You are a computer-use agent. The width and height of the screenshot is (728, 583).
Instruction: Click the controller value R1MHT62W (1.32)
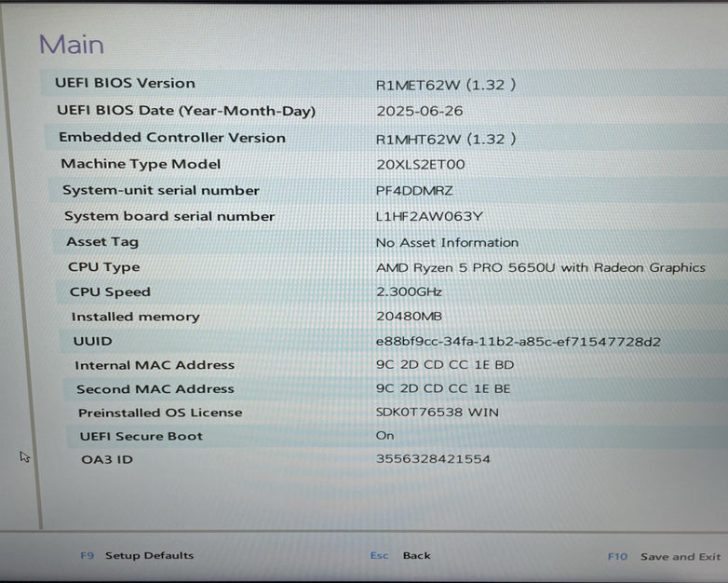pos(446,139)
